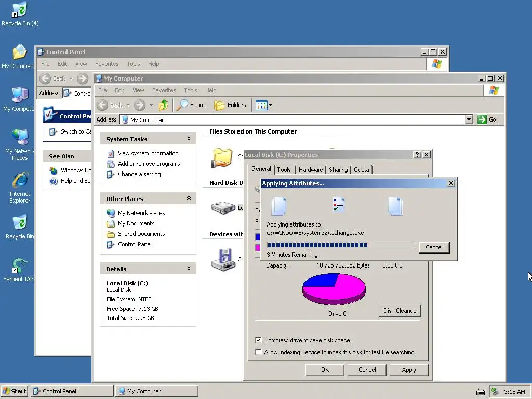532x399 pixels.
Task: Launch Internet Explorer from desktop
Action: coord(20,188)
